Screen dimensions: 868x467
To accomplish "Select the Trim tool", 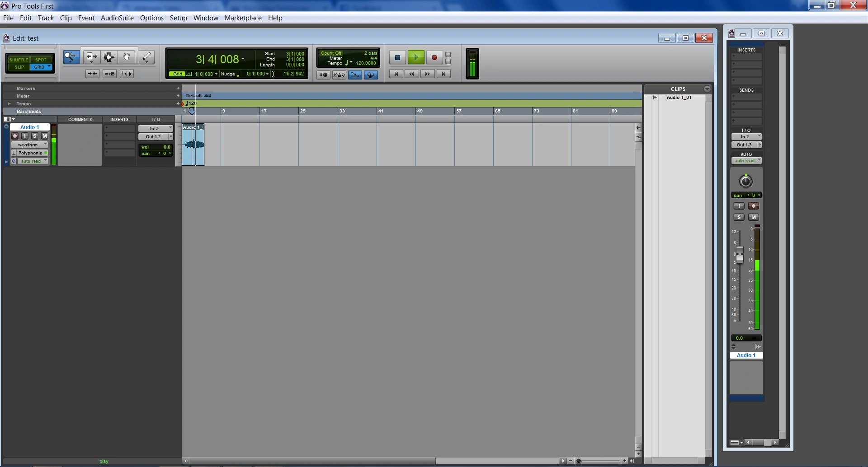I will (91, 57).
